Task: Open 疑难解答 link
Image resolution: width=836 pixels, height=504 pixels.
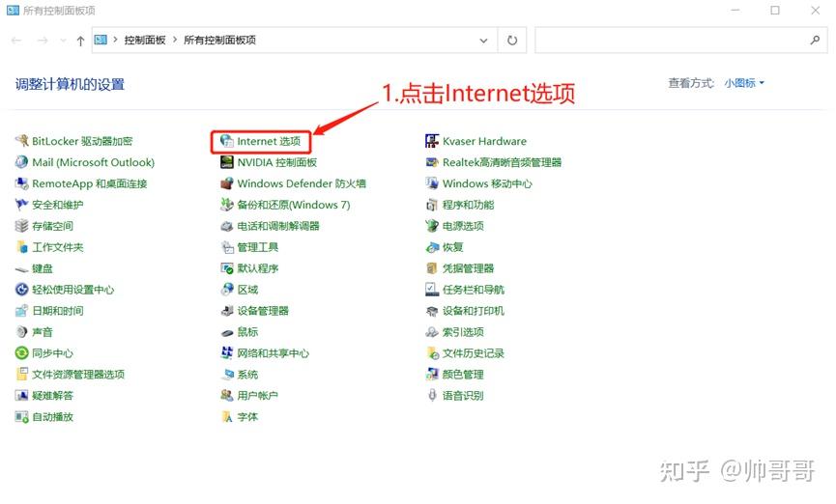Action: click(53, 395)
